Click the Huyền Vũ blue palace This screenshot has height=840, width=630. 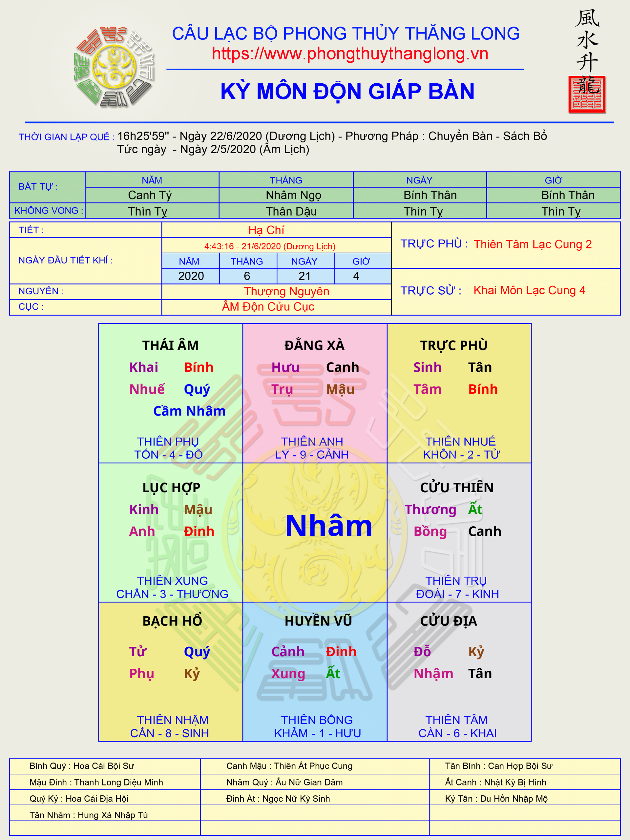click(x=315, y=671)
